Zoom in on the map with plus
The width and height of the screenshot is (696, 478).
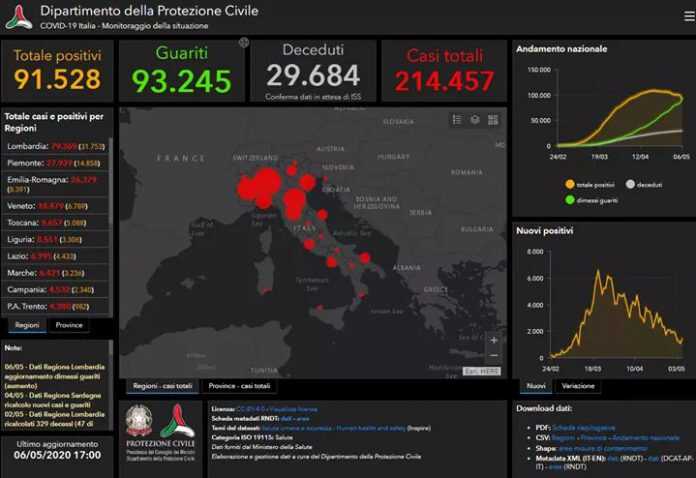(x=493, y=340)
